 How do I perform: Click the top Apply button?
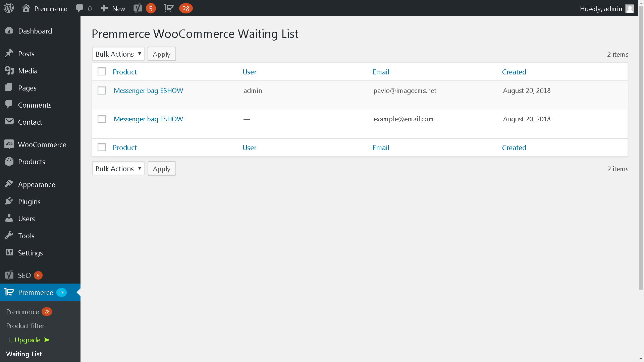click(x=162, y=54)
